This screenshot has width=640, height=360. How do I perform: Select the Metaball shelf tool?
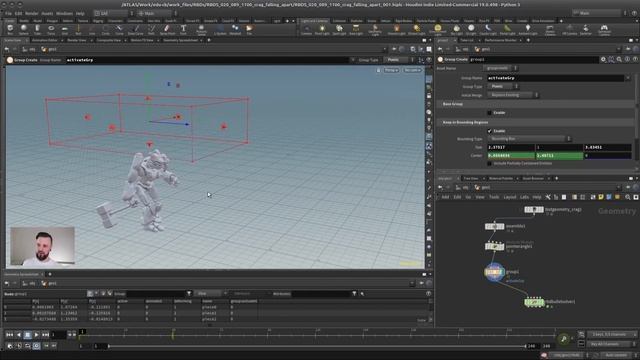tap(235, 29)
